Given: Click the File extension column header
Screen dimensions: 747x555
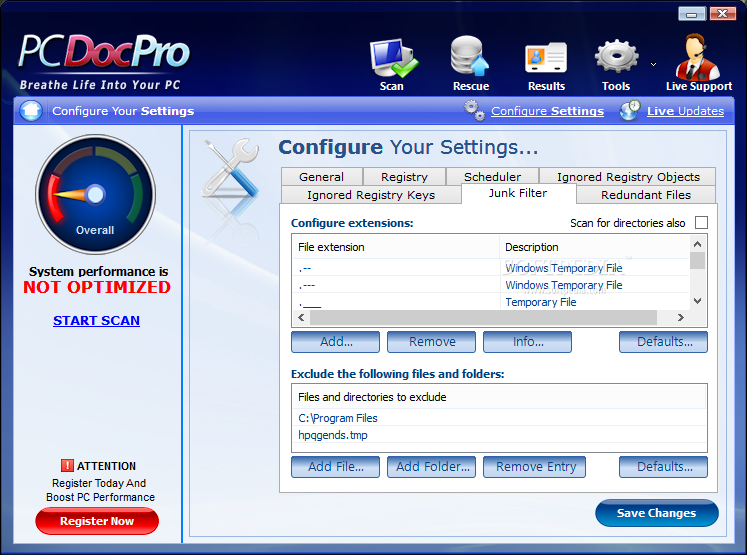Looking at the screenshot, I should click(x=396, y=247).
